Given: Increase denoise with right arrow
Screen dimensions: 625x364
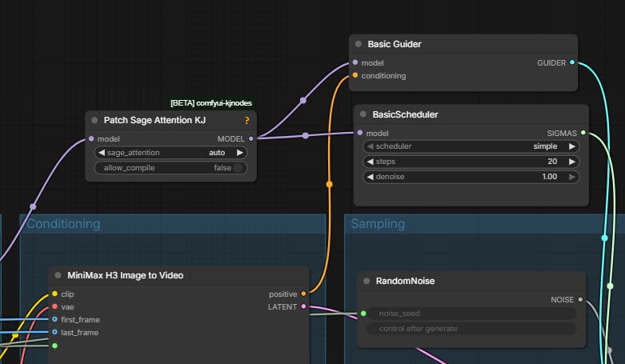Looking at the screenshot, I should [572, 177].
